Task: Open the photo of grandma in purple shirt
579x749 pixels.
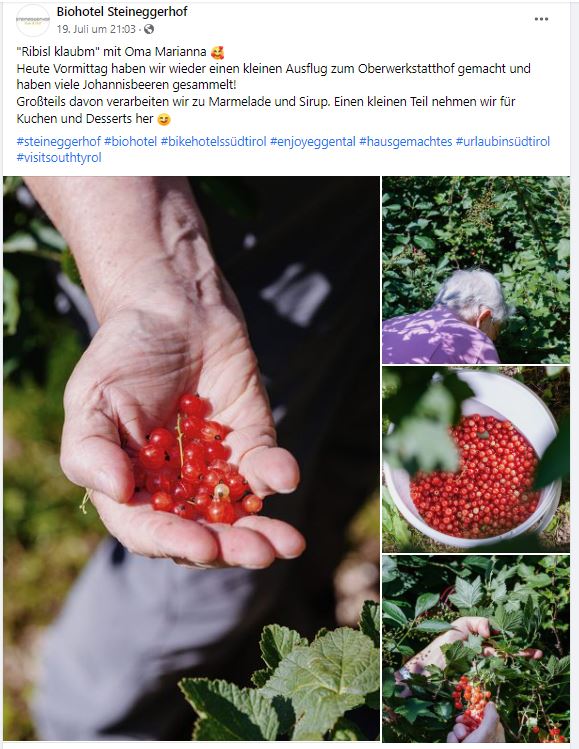Action: pos(476,270)
